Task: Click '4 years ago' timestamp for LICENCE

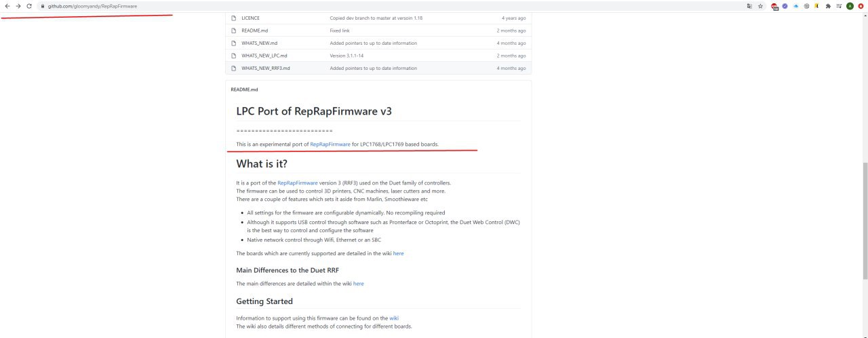Action: click(513, 18)
